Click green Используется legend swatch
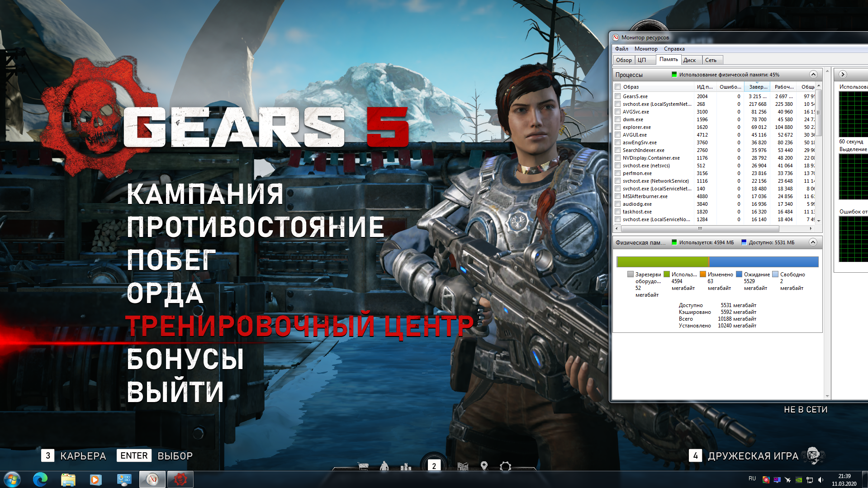Viewport: 868px width, 488px height. coord(666,274)
